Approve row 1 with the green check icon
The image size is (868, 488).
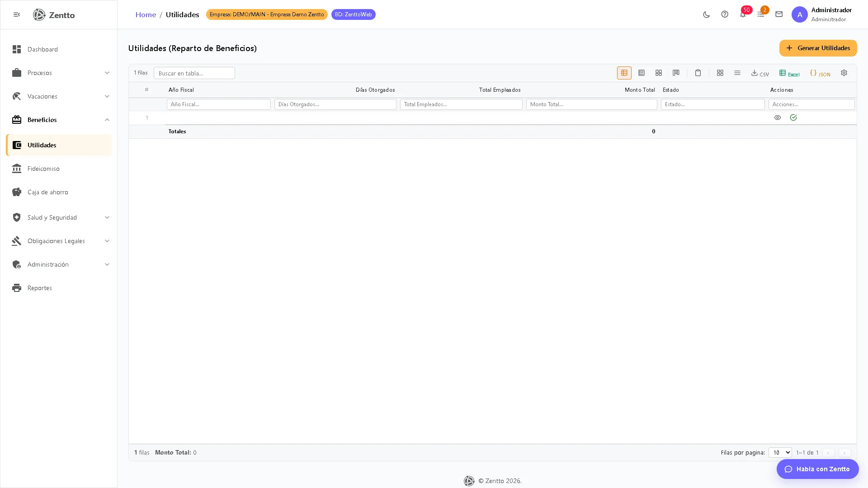793,117
